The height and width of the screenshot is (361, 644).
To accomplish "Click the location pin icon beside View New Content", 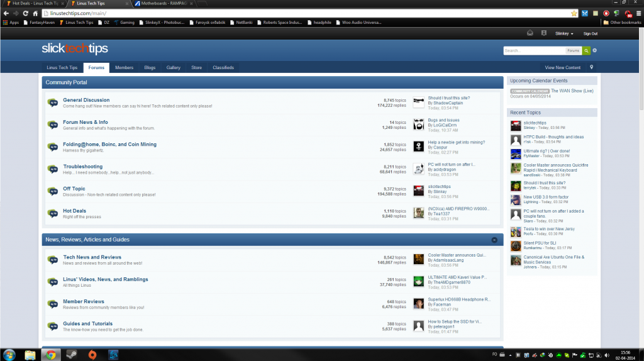I will [x=591, y=67].
